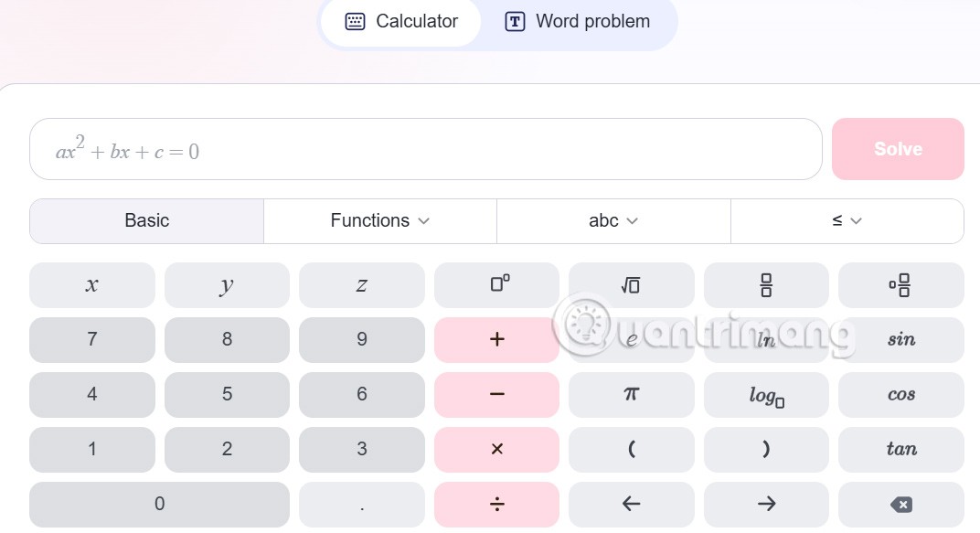This screenshot has height=533, width=980.
Task: Insert the mixed fraction template
Action: (x=900, y=284)
